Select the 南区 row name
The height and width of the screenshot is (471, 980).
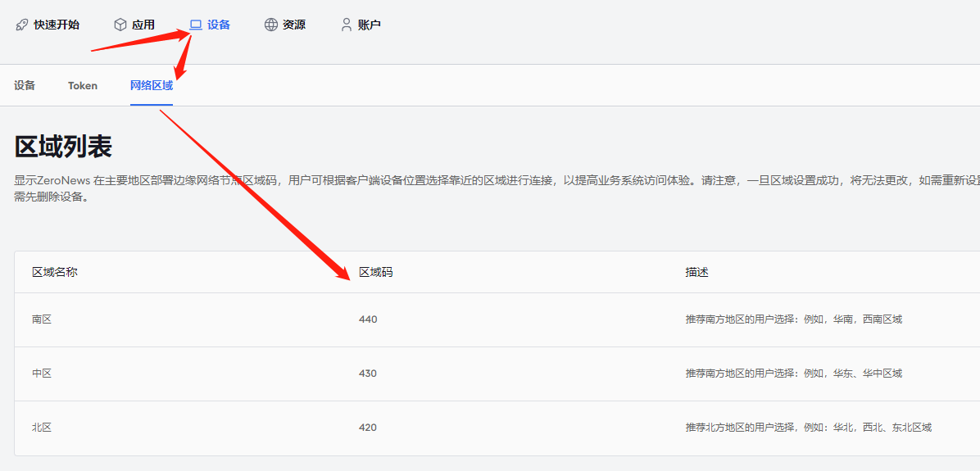[42, 319]
